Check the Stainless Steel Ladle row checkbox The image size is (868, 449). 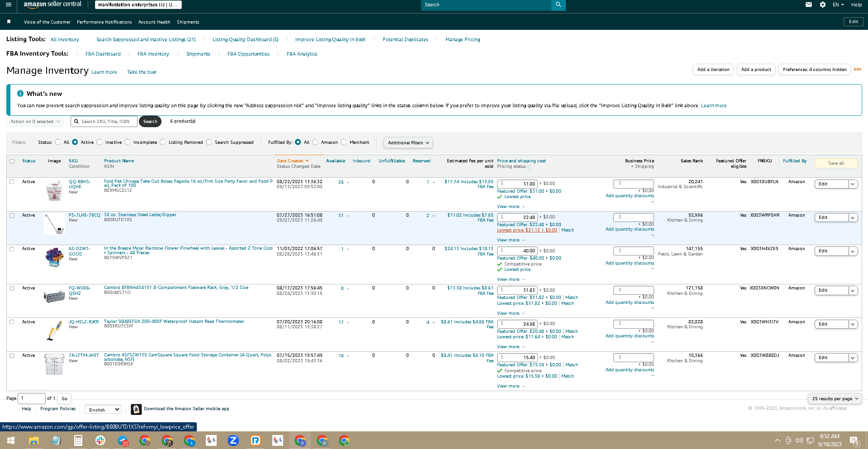tap(12, 216)
